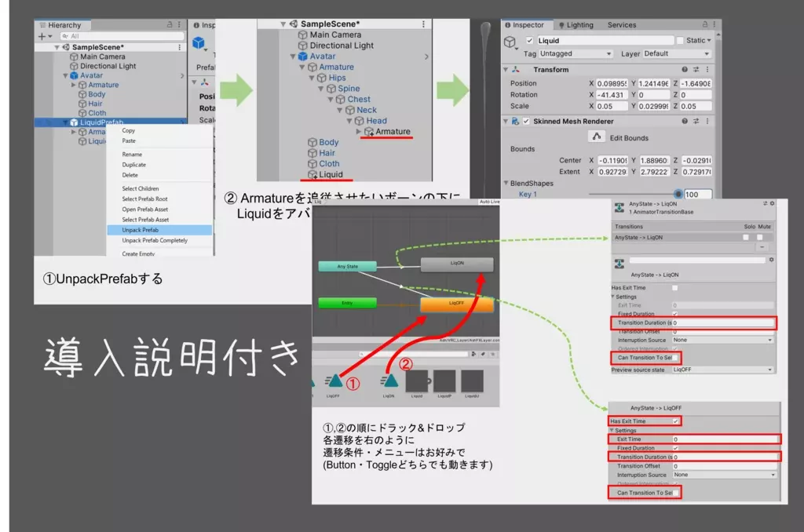This screenshot has width=804, height=532.
Task: Collapse the BlendShapes foldout
Action: 506,183
